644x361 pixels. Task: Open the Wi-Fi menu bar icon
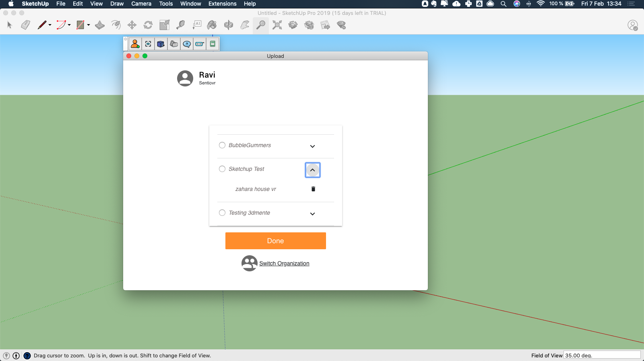(541, 4)
